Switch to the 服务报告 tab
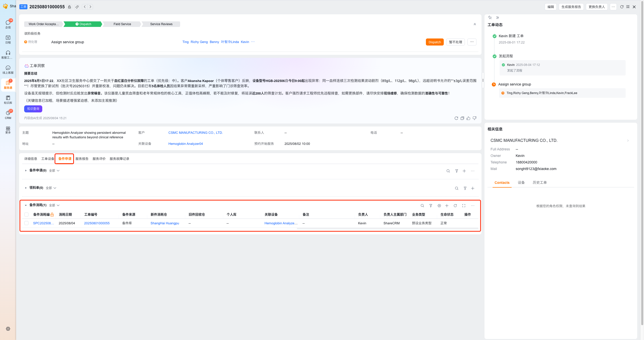The width and height of the screenshot is (644, 340). [82, 159]
